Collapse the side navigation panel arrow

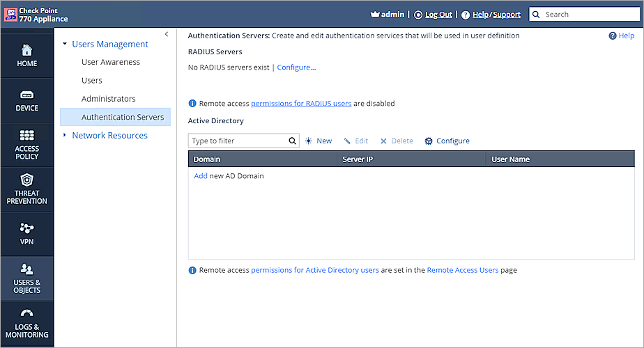pyautogui.click(x=166, y=34)
